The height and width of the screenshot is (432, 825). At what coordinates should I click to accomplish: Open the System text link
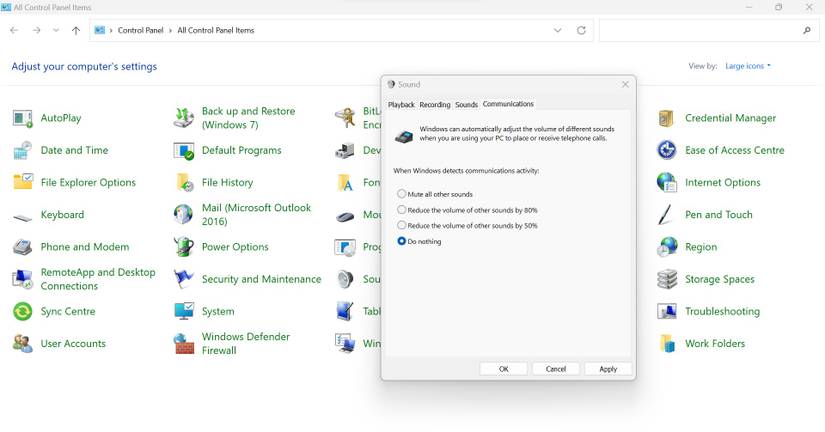[x=218, y=312]
